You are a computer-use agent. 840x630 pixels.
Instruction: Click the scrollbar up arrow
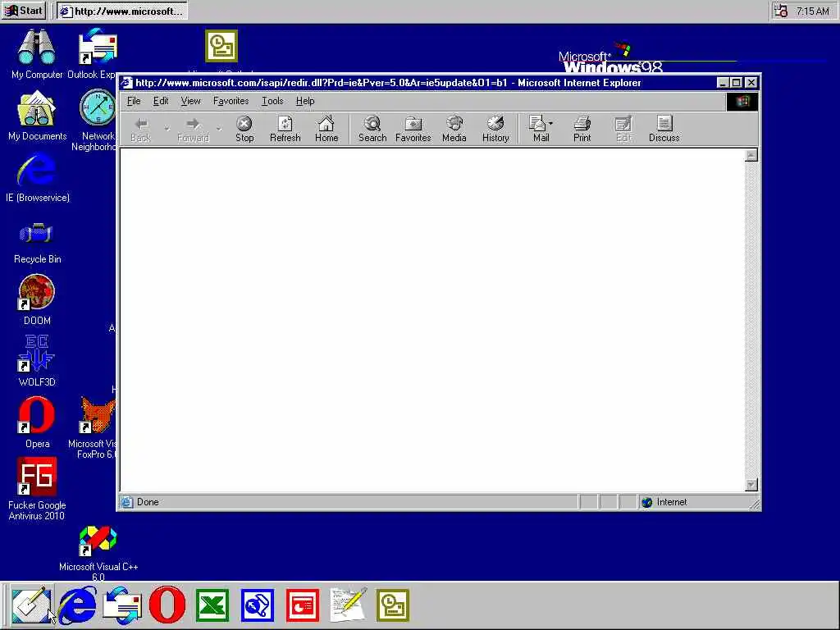pyautogui.click(x=751, y=155)
